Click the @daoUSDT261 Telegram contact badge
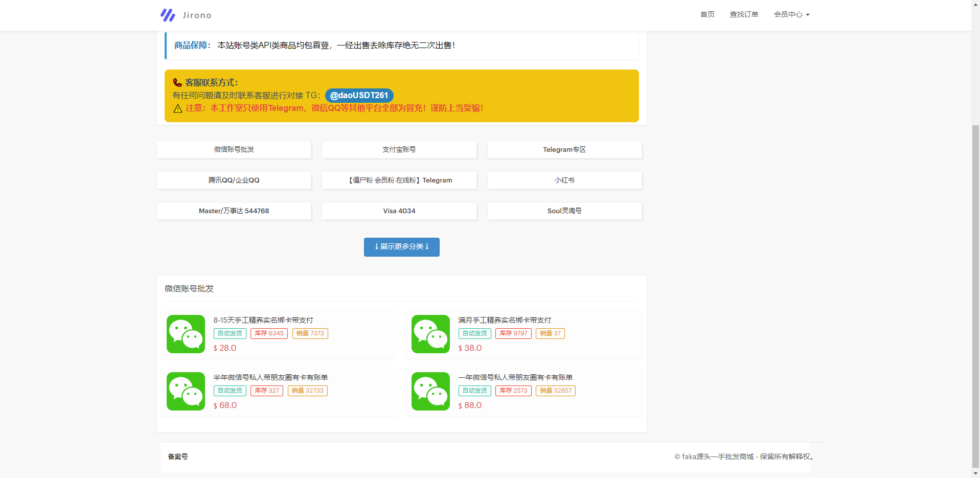980x478 pixels. point(359,95)
